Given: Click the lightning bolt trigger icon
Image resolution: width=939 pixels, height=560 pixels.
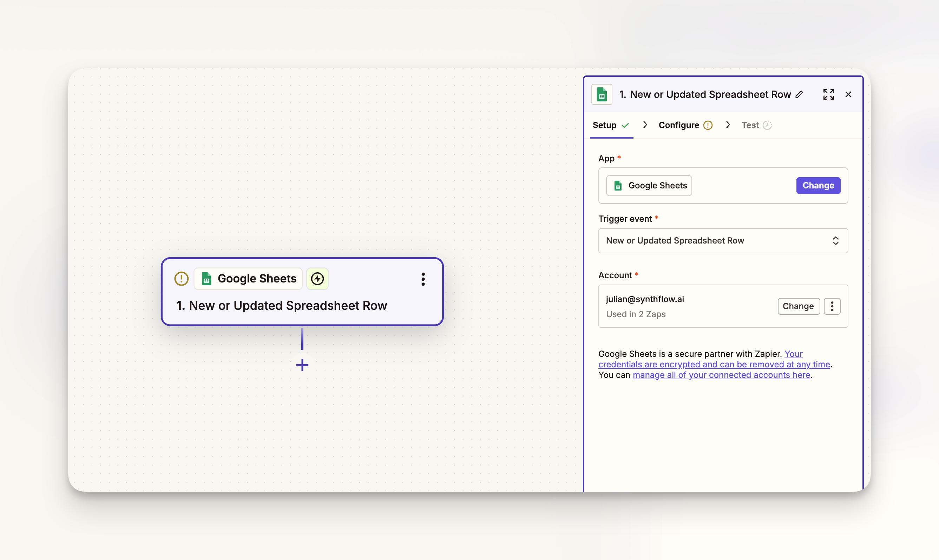Looking at the screenshot, I should tap(317, 279).
